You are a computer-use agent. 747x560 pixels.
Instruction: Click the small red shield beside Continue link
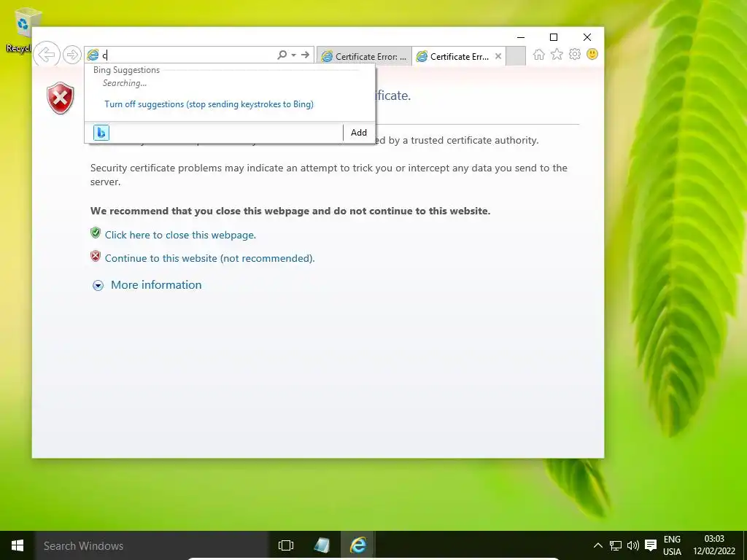(96, 256)
